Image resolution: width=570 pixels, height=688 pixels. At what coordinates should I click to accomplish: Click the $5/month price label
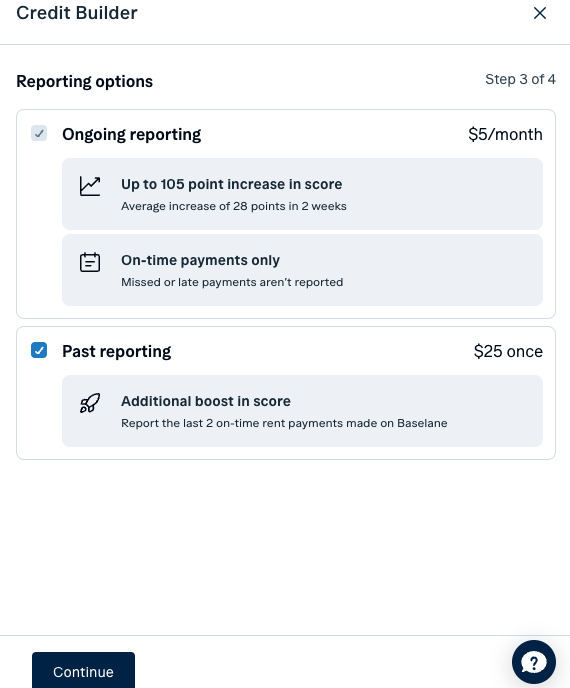(505, 134)
